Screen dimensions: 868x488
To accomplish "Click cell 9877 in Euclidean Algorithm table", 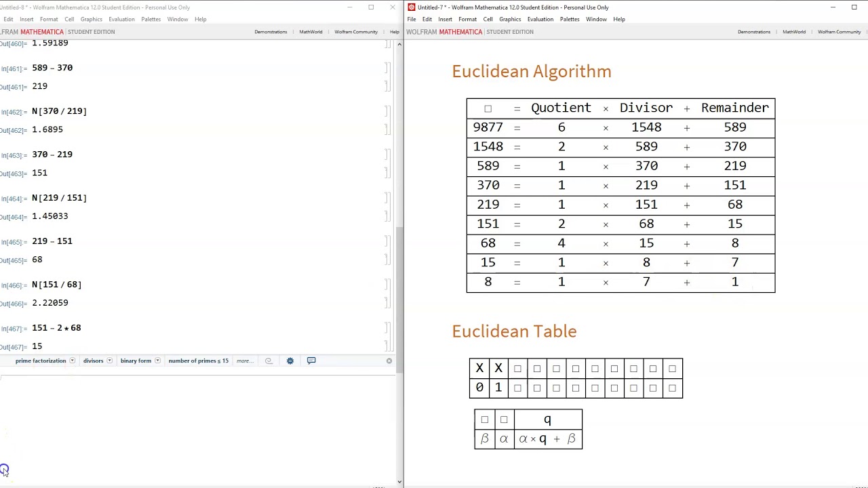I will click(x=488, y=127).
